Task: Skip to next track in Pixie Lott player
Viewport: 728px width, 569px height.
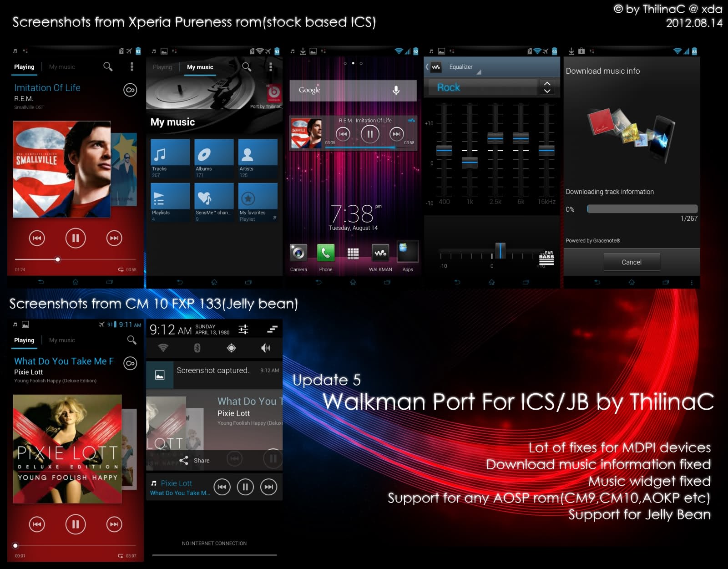Action: [114, 524]
